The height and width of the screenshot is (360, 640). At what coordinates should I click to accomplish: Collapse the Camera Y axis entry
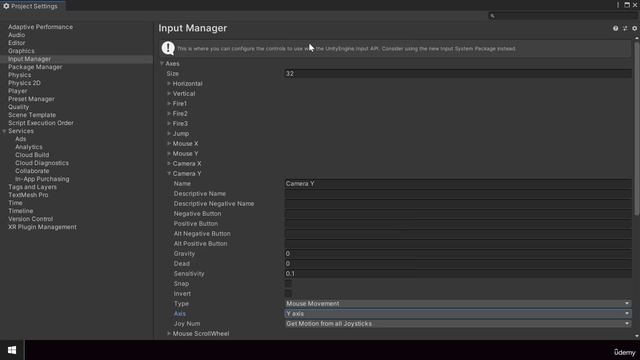click(x=169, y=173)
